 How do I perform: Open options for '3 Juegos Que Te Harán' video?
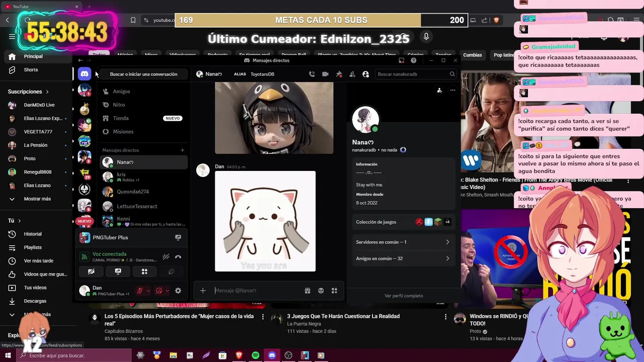click(x=445, y=317)
